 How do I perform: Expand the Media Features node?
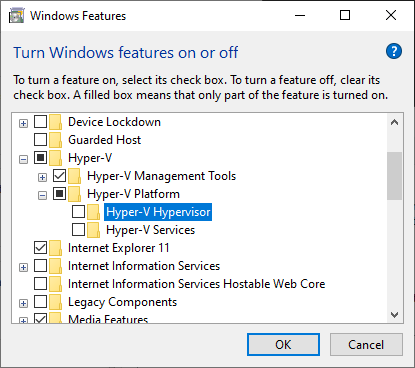pyautogui.click(x=23, y=321)
